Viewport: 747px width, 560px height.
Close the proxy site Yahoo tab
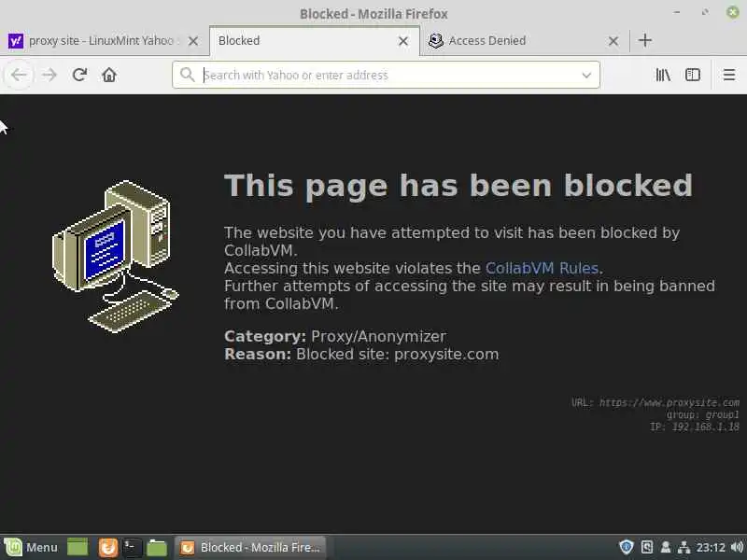pos(193,41)
